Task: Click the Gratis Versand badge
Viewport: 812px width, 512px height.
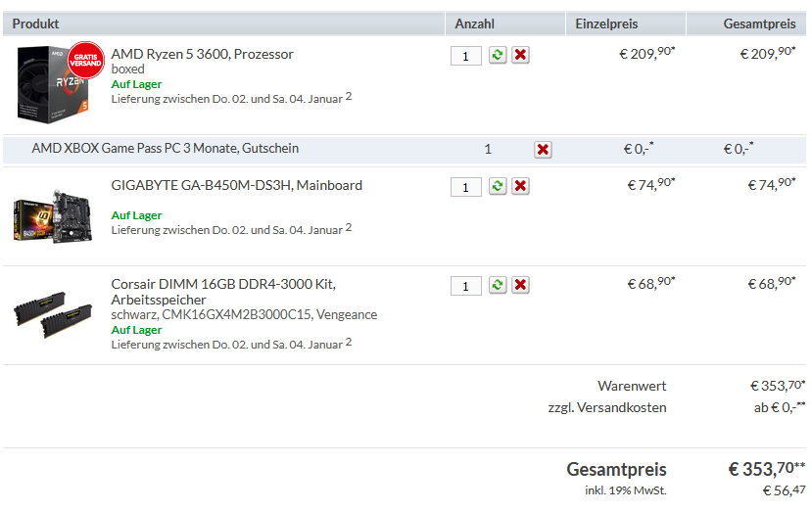Action: click(85, 60)
